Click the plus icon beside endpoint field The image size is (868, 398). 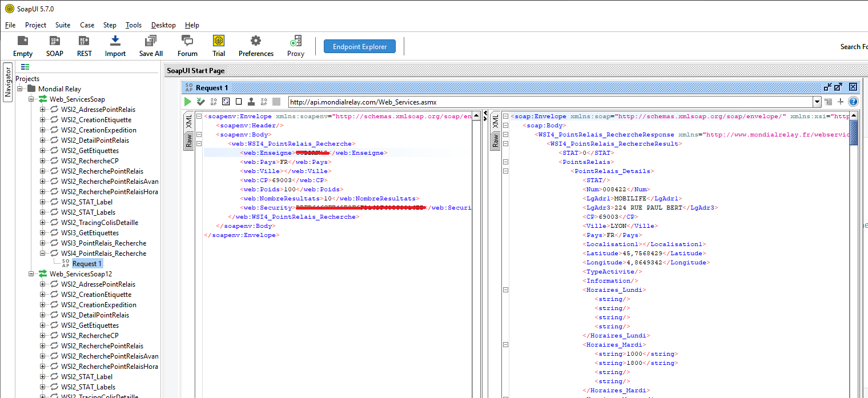pyautogui.click(x=841, y=102)
